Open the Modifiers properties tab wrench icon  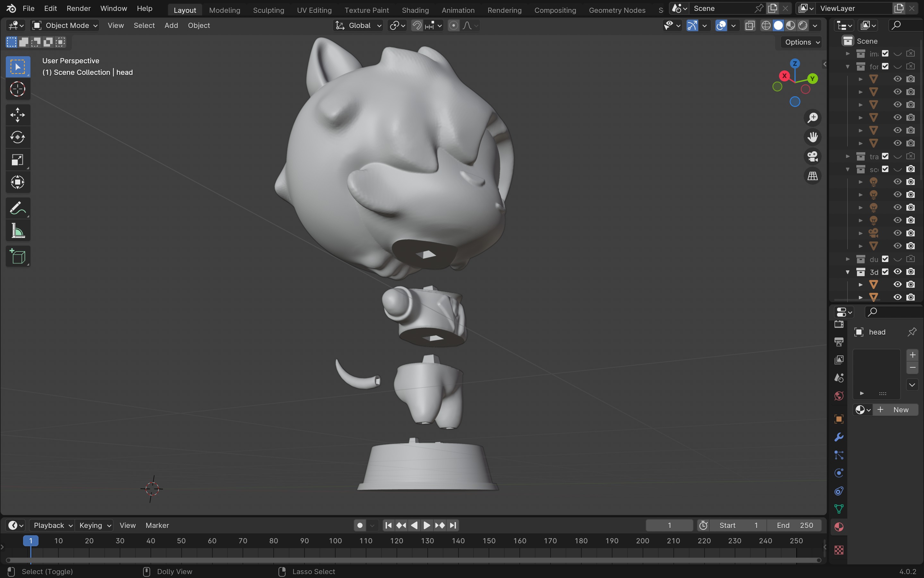point(839,437)
